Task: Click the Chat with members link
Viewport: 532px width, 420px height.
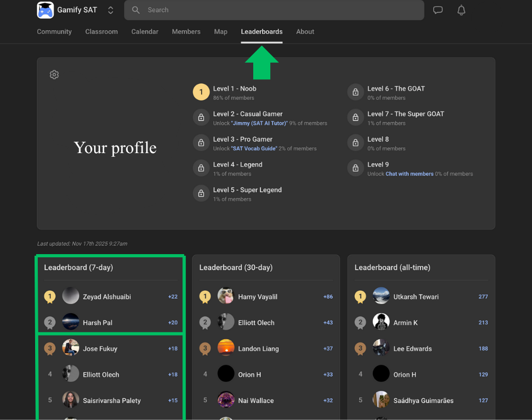Action: pyautogui.click(x=409, y=174)
